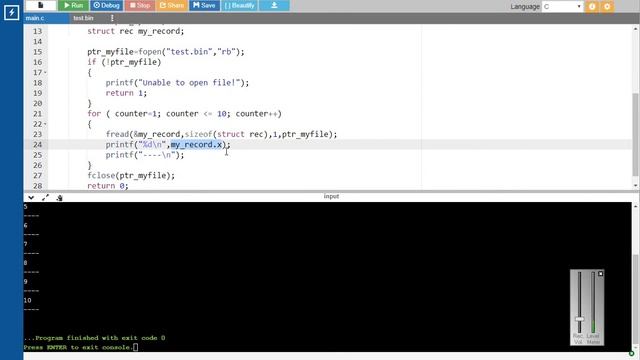Open the settings gear icon
This screenshot has height=360, width=640.
[x=607, y=7]
